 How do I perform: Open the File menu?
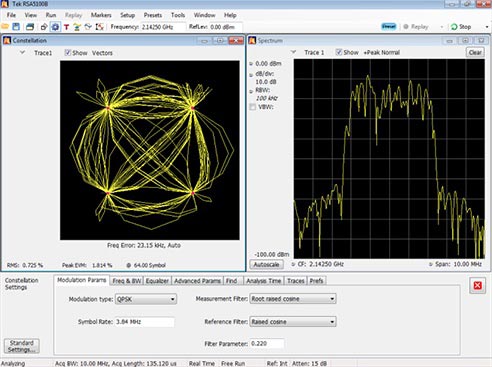click(x=11, y=15)
